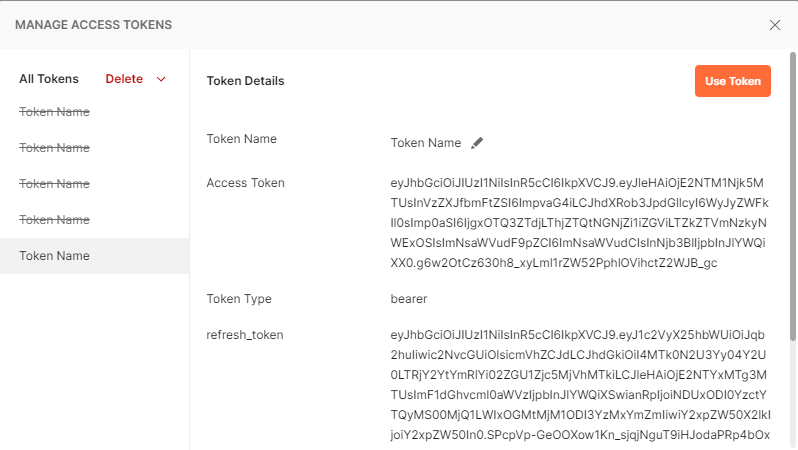Select the highlighted non-struck Token Name entry
The height and width of the screenshot is (450, 798).
coord(95,256)
